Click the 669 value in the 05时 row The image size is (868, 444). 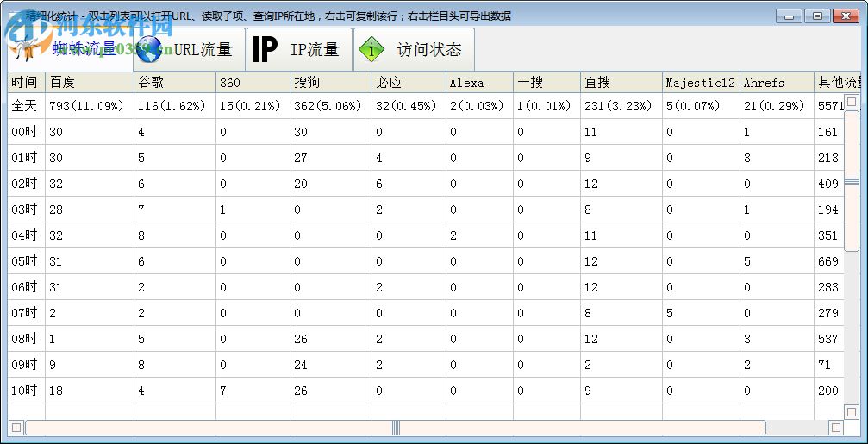828,261
